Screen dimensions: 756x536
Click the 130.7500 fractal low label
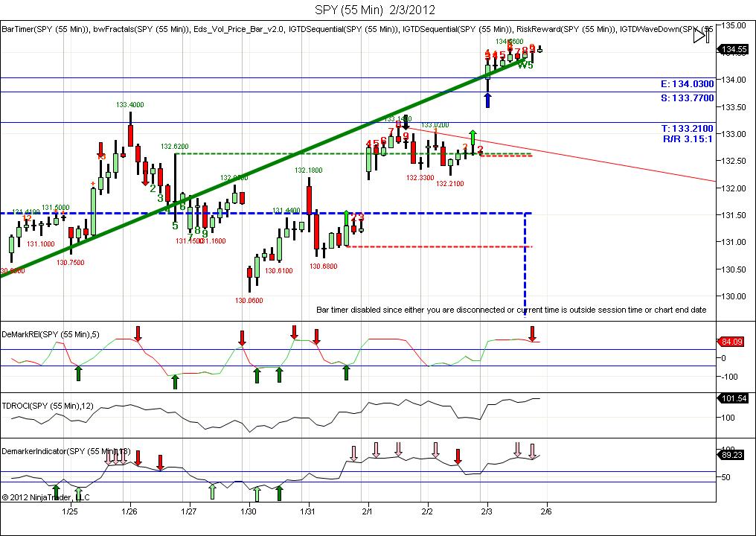pos(71,263)
